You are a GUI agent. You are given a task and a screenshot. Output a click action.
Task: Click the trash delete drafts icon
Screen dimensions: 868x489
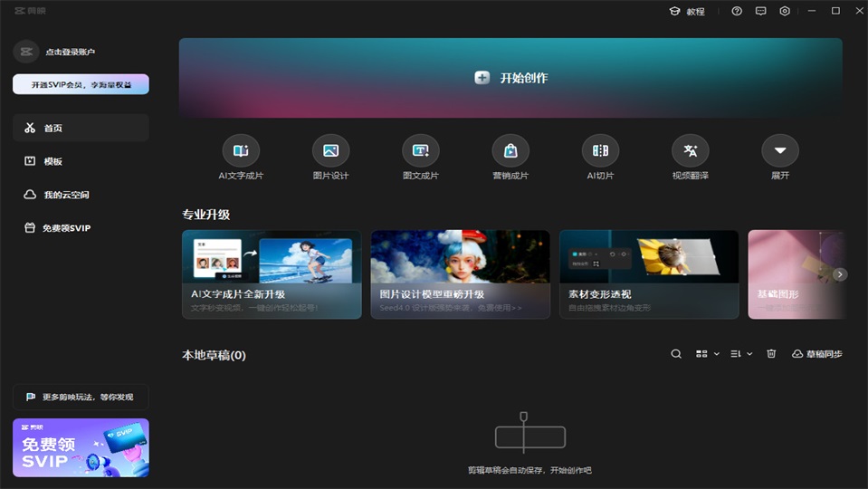coord(771,354)
